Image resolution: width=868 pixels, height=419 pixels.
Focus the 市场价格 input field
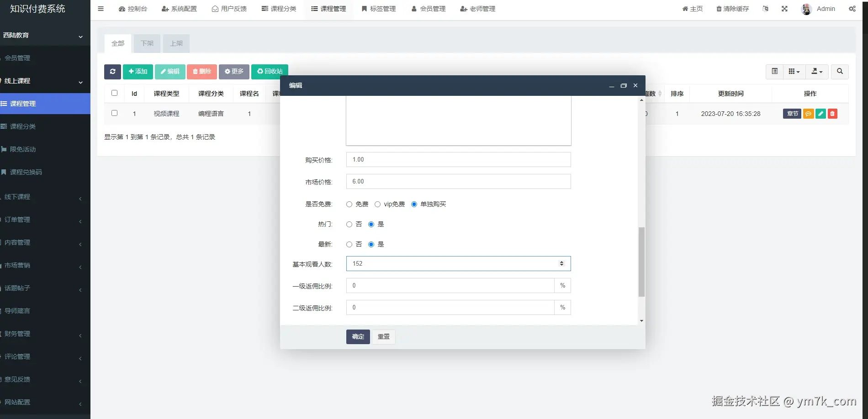[459, 182]
